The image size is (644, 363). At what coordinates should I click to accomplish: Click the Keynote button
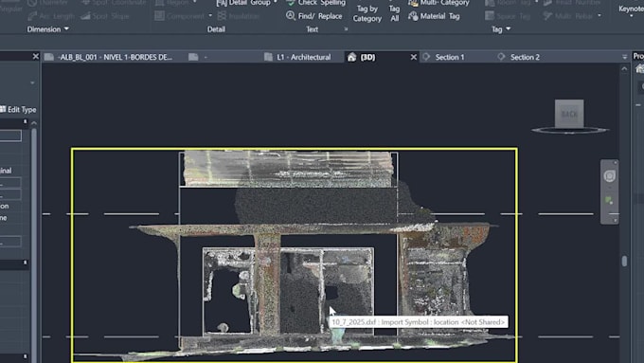[x=631, y=9]
